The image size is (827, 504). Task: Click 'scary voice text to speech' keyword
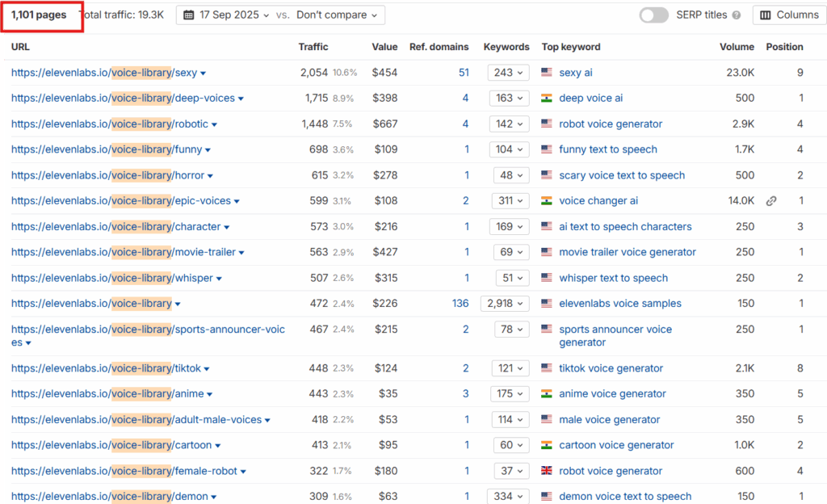click(x=622, y=175)
